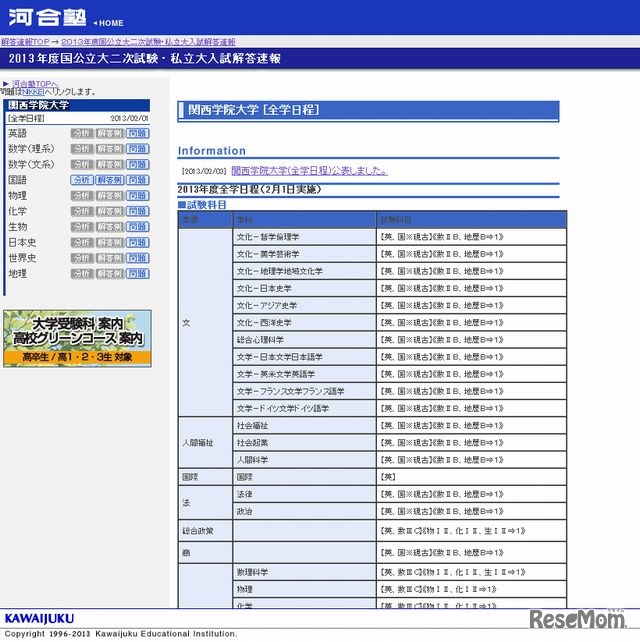This screenshot has height=642, width=640.
Task: Select table cell 数理科学
Action: (x=304, y=572)
